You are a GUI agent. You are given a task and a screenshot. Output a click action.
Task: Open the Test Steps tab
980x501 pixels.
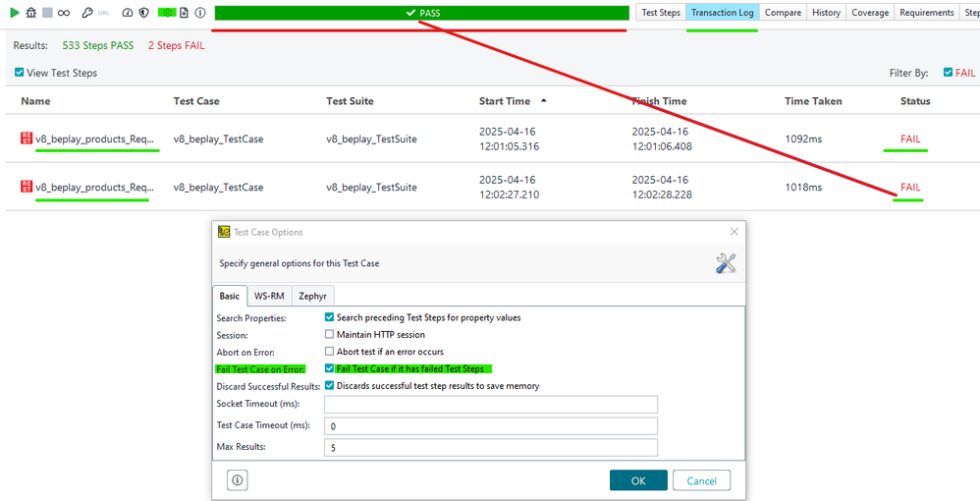pos(660,13)
